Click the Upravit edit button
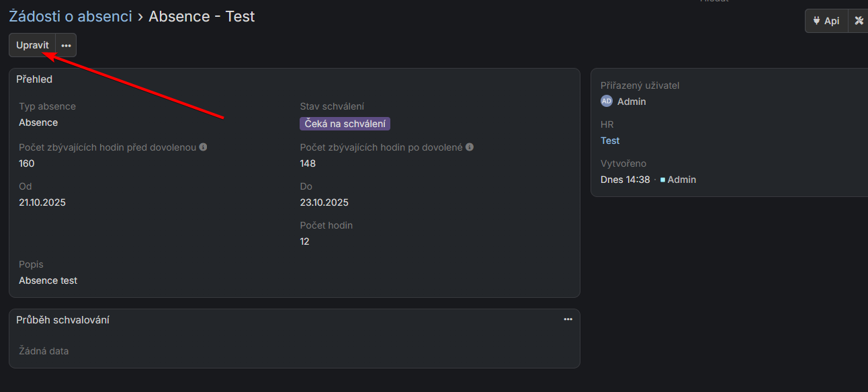The width and height of the screenshot is (868, 392). (32, 45)
